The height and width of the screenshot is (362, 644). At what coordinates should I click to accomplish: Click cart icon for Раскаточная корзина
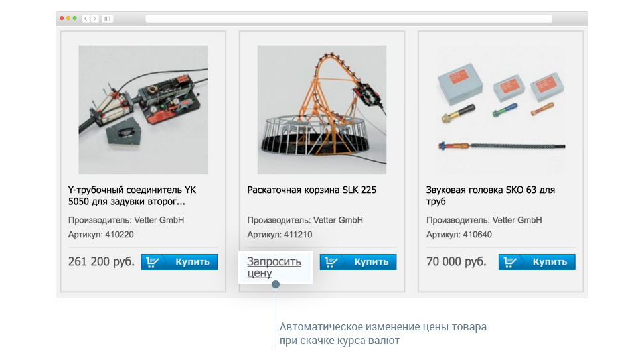pyautogui.click(x=331, y=262)
